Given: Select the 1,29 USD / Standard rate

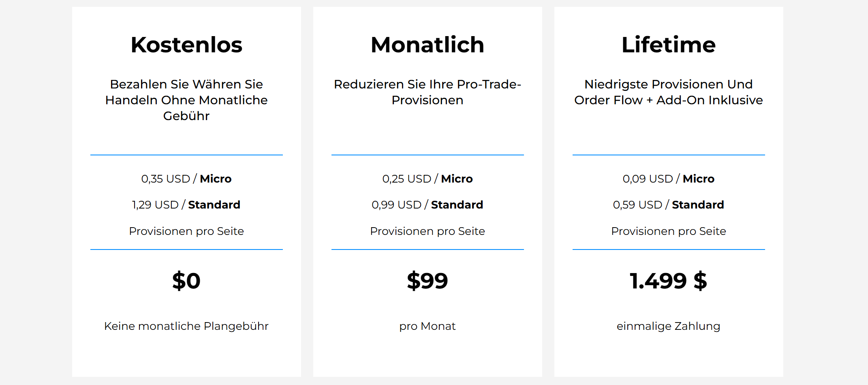Looking at the screenshot, I should coord(186,205).
